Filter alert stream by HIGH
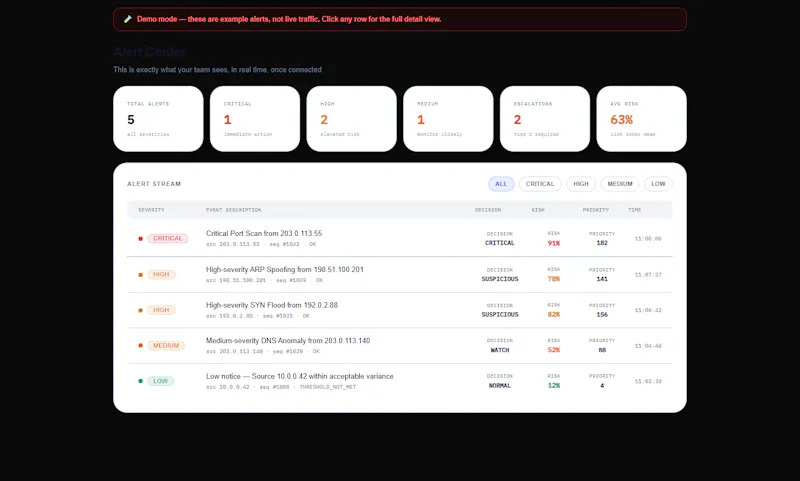The image size is (800, 481). [x=581, y=184]
